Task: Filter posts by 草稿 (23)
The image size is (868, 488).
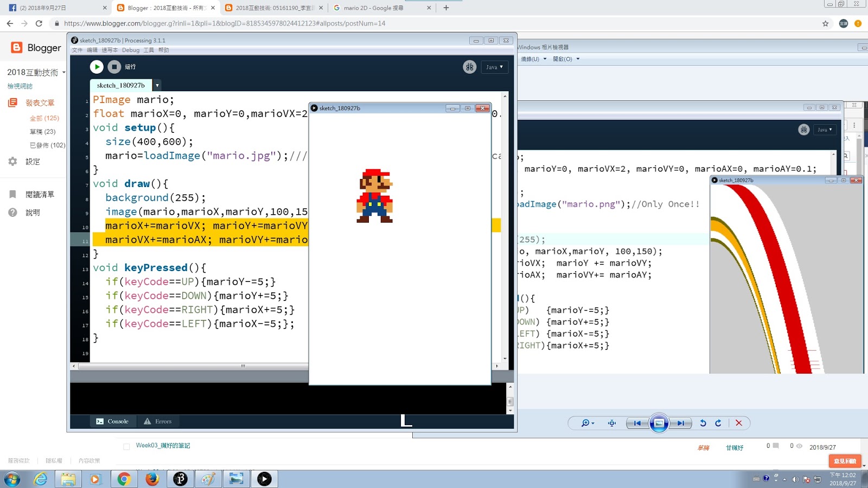Action: tap(42, 132)
